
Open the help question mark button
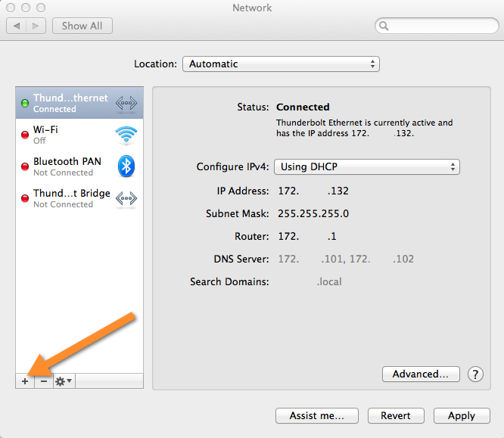coord(475,374)
